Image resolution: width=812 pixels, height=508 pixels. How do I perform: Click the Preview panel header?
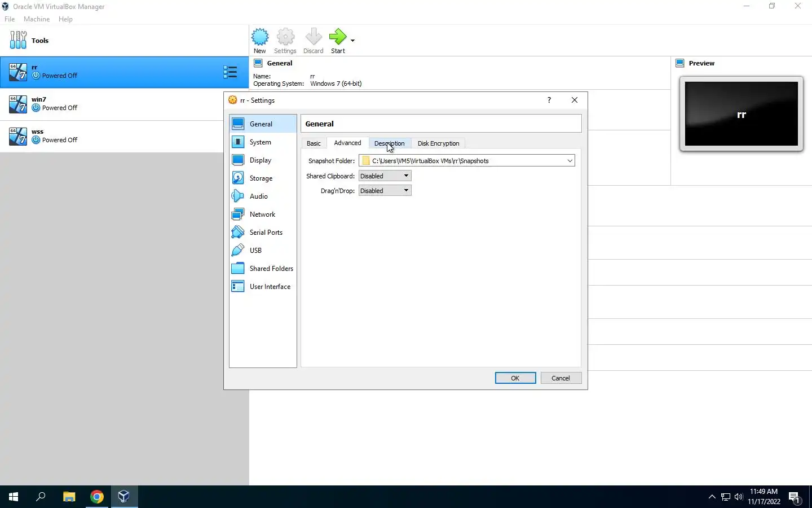701,63
